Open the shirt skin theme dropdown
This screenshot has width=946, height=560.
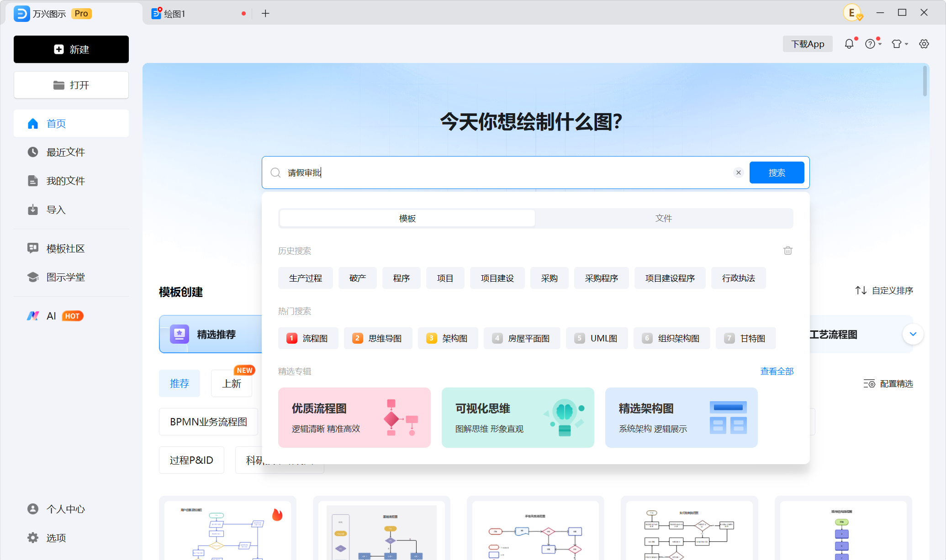(899, 44)
